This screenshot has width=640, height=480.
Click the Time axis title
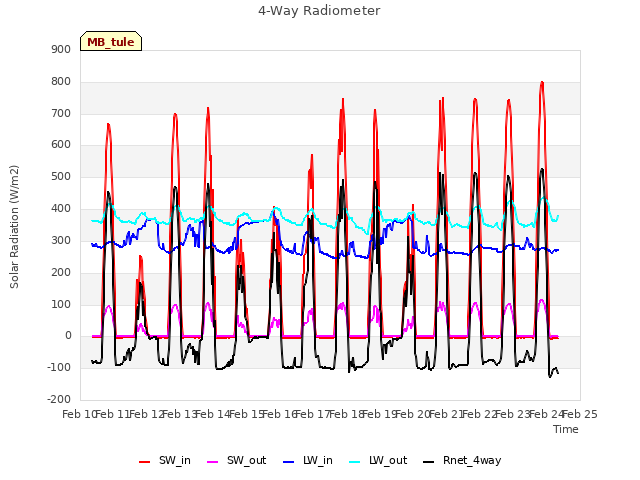pyautogui.click(x=566, y=429)
